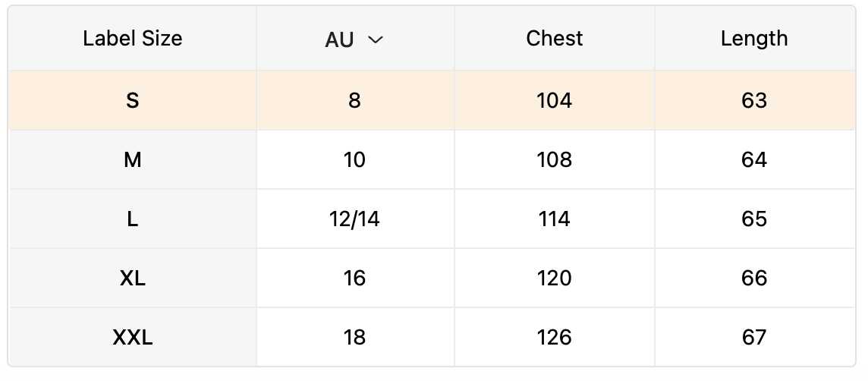Image resolution: width=868 pixels, height=381 pixels.
Task: Click the chest value 108
Action: point(554,159)
